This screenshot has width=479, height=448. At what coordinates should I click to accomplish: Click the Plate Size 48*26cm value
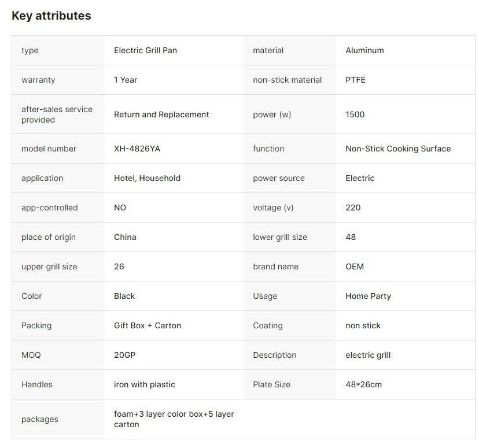point(363,384)
